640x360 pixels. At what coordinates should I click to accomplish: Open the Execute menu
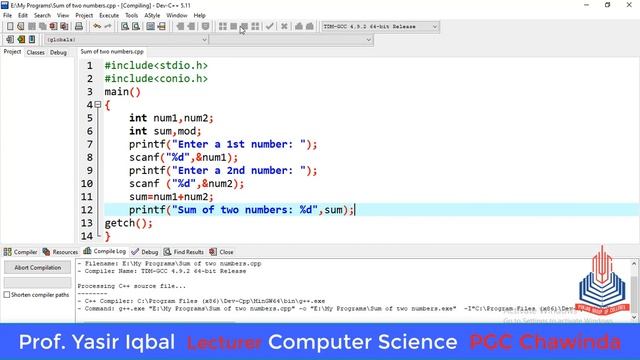[x=109, y=15]
